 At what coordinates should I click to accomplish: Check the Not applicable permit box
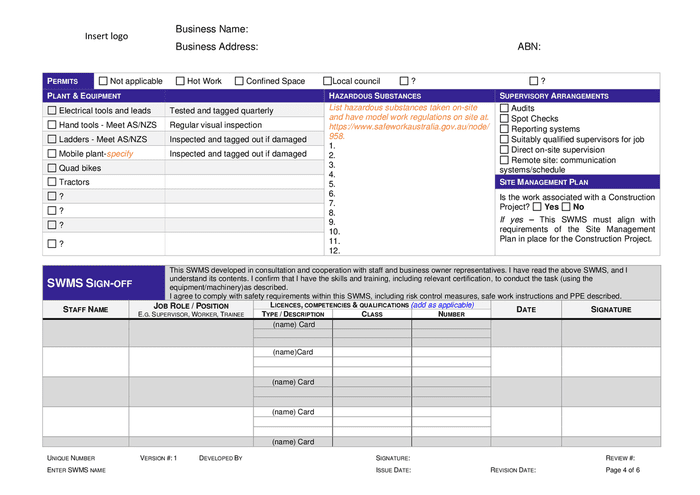coord(103,81)
